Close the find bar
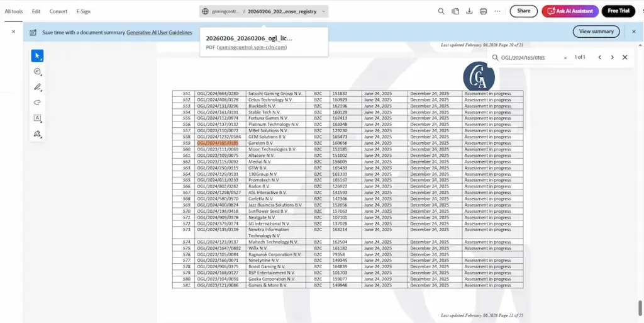 (625, 57)
